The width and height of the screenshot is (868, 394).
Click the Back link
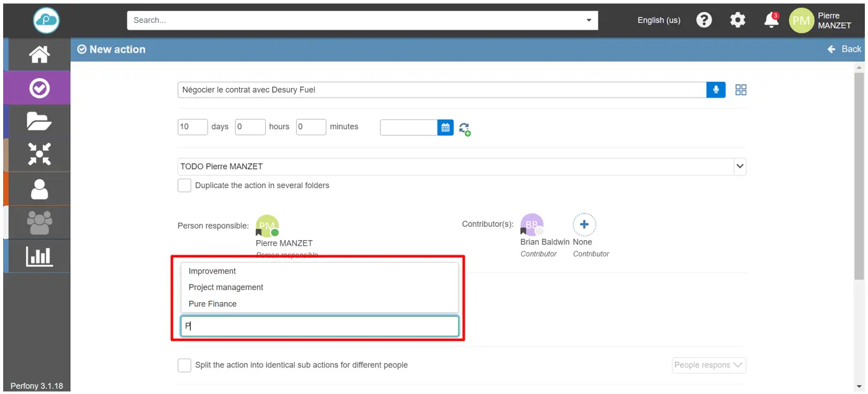(x=845, y=49)
